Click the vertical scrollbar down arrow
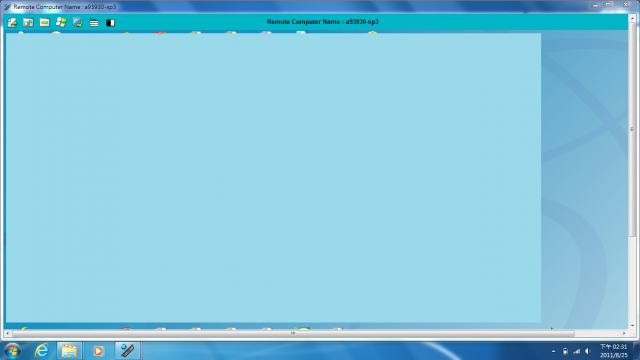 pyautogui.click(x=632, y=326)
